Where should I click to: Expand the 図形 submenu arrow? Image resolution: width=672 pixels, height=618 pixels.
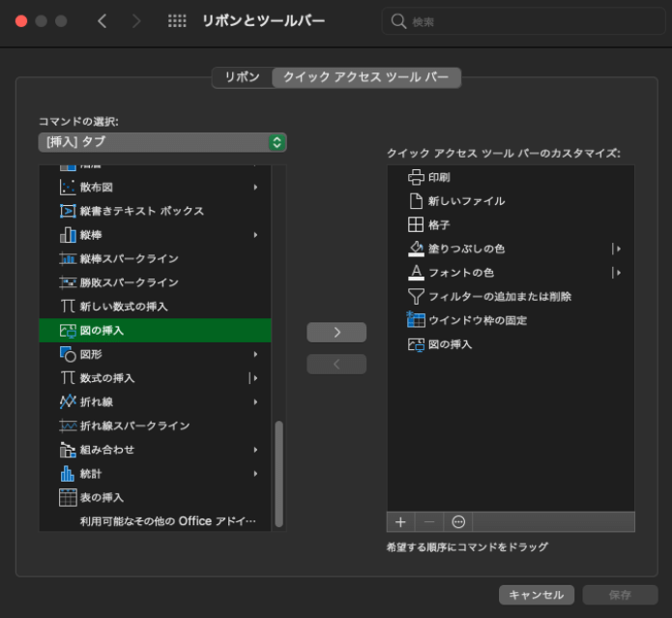pos(256,354)
